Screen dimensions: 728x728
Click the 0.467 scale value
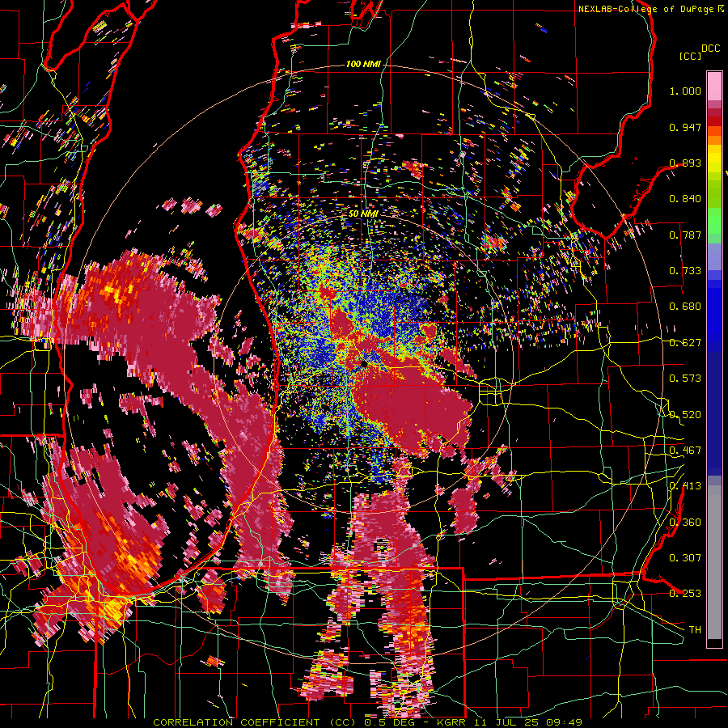685,451
